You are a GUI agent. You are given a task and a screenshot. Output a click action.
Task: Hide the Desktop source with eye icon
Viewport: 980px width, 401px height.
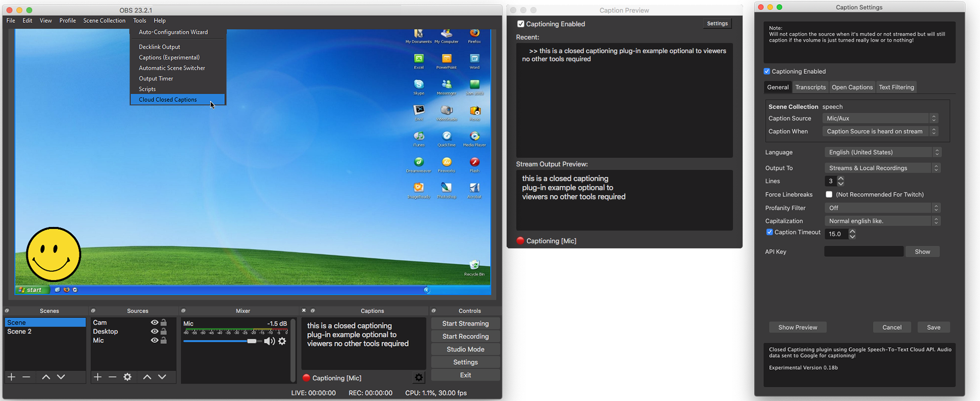tap(155, 332)
